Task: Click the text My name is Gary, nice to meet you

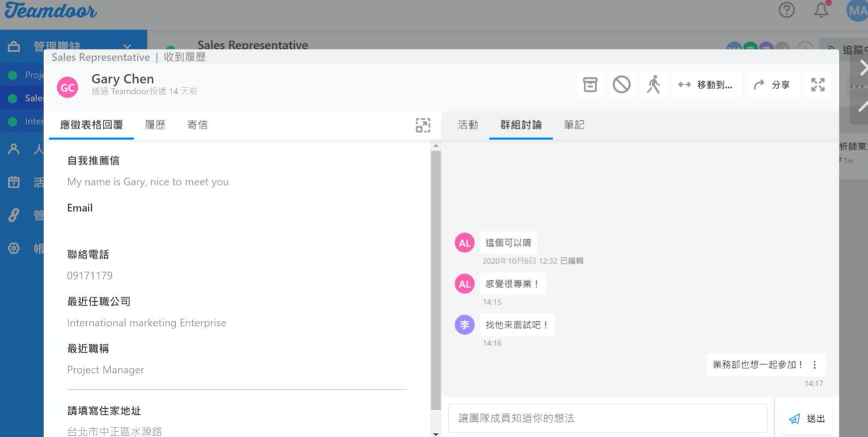Action: (148, 182)
